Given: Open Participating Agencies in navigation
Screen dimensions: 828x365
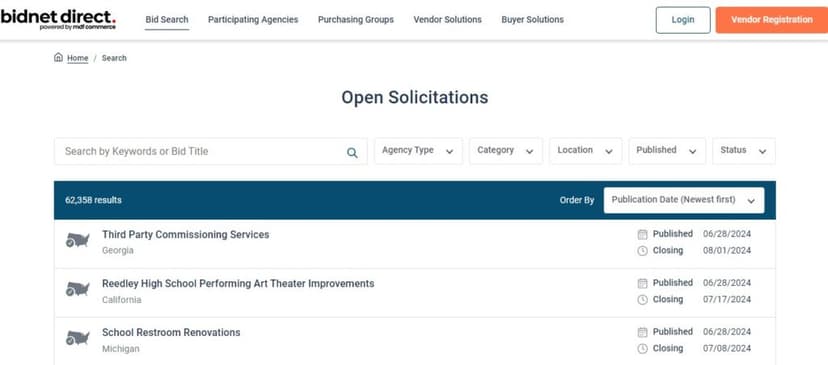Looking at the screenshot, I should [x=253, y=20].
